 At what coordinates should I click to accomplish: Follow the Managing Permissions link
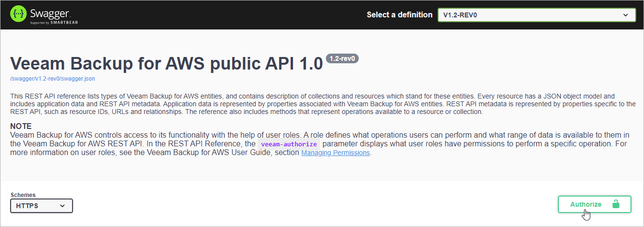(x=335, y=153)
